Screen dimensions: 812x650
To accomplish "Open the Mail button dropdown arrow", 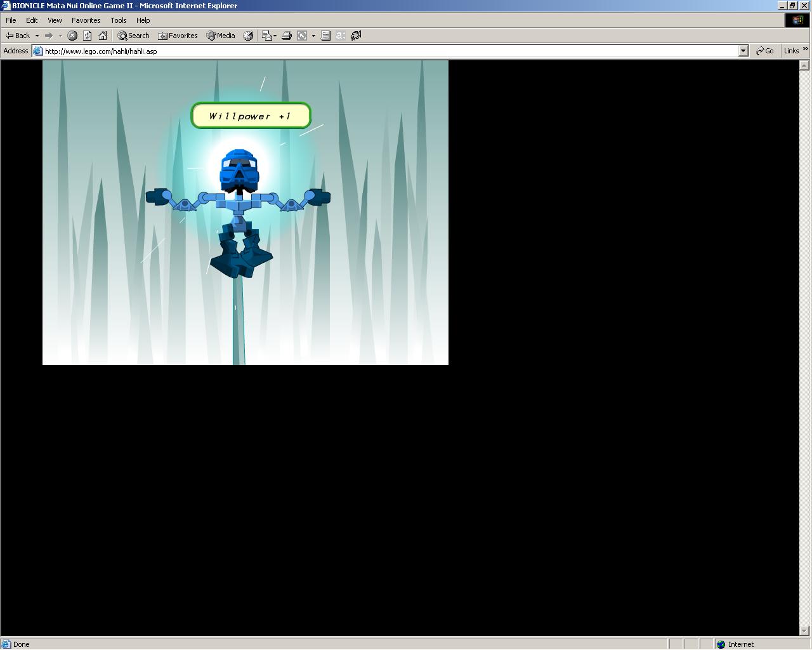I will (275, 36).
